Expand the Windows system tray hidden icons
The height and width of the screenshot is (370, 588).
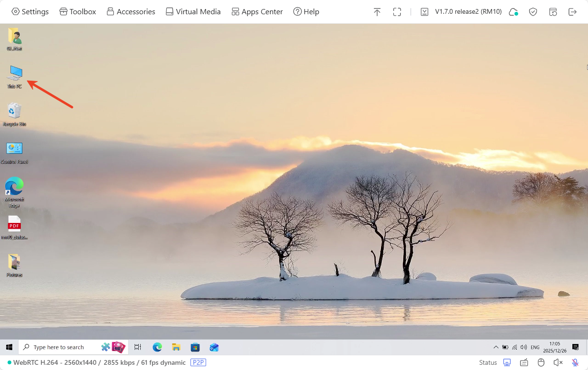click(x=496, y=347)
